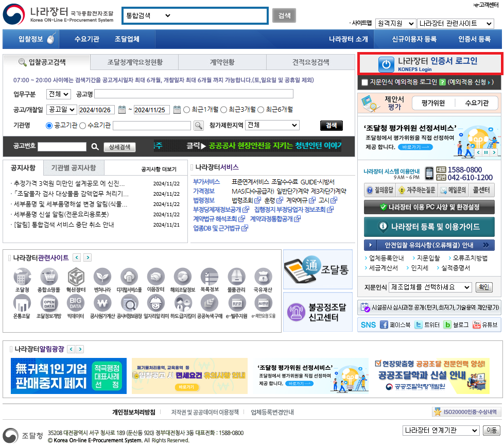504x446 pixels.
Task: Click the 공고명 input field
Action: pos(194,94)
